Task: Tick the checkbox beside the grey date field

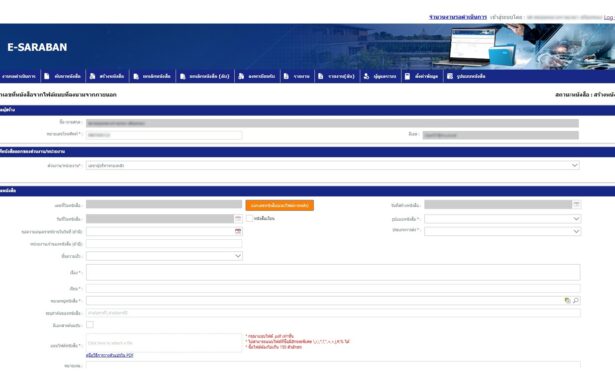Action: [249, 218]
